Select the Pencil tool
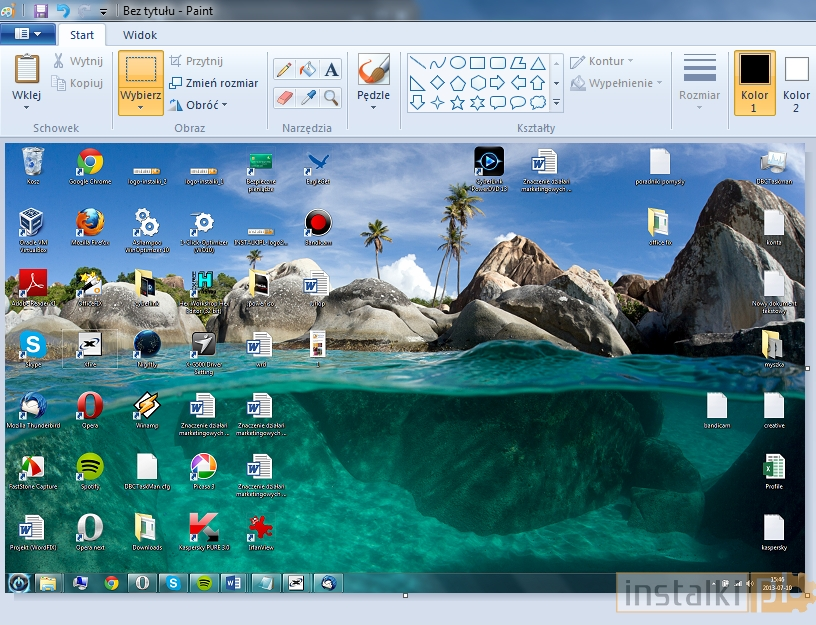Screen dimensions: 816x625 click(x=284, y=70)
